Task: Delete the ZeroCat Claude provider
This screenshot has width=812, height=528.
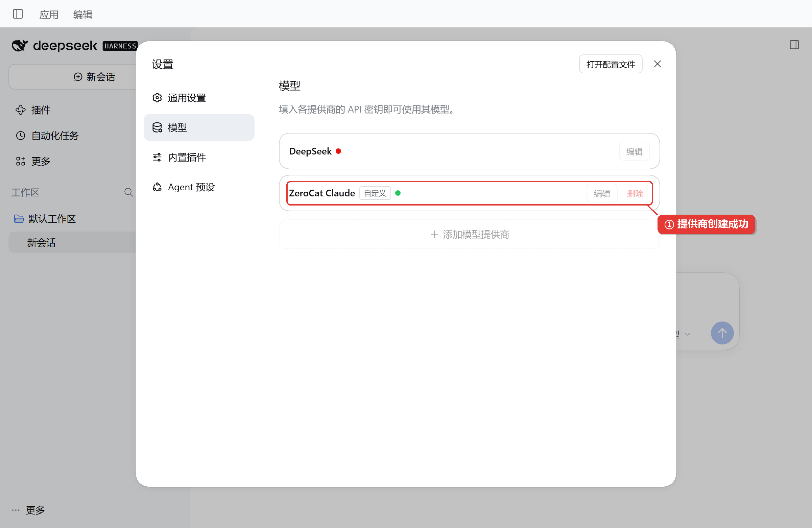Action: click(635, 193)
